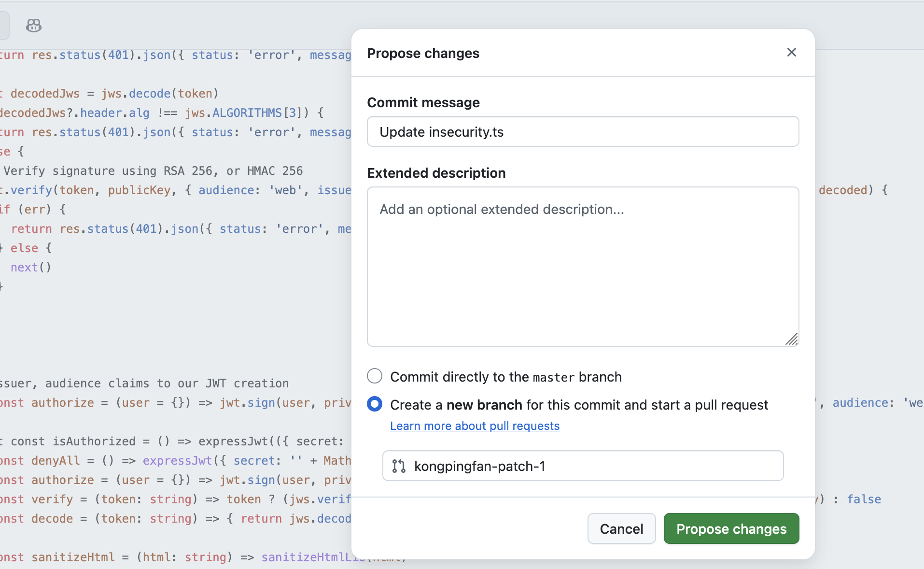Click the textarea resize handle icon
The image size is (924, 569).
[791, 339]
